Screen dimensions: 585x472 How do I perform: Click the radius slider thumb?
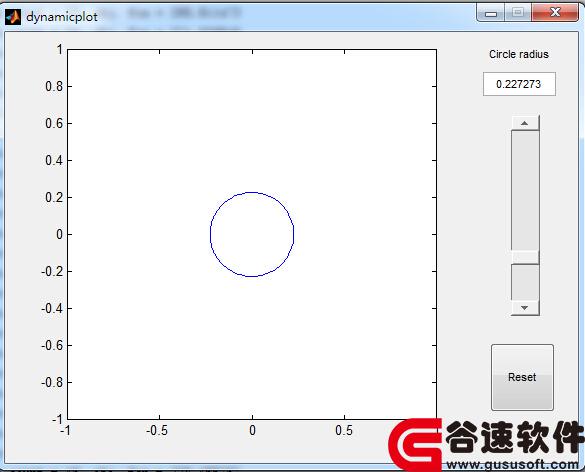pos(525,257)
